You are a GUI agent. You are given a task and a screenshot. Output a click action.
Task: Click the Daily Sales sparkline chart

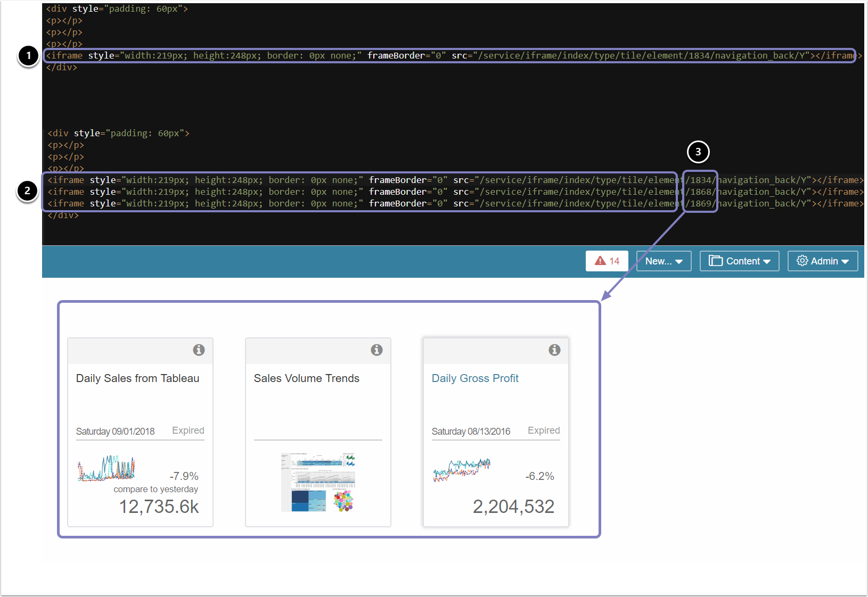106,469
